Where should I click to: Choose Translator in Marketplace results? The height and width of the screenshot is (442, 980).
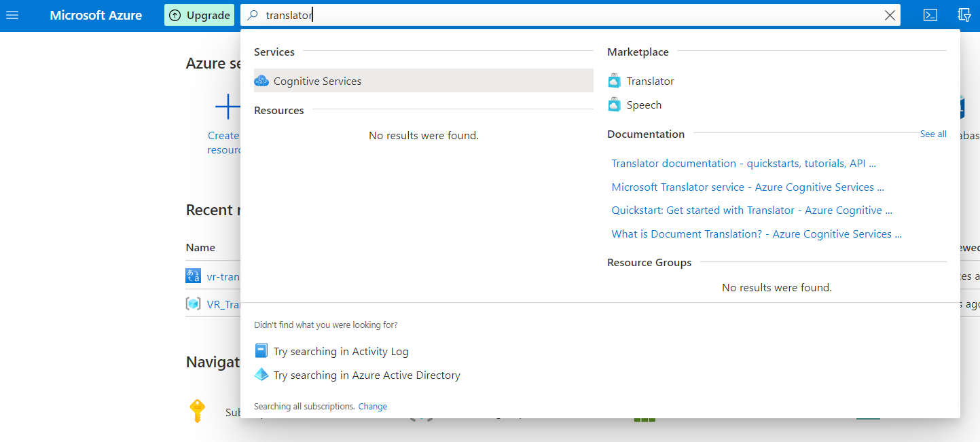click(x=650, y=81)
